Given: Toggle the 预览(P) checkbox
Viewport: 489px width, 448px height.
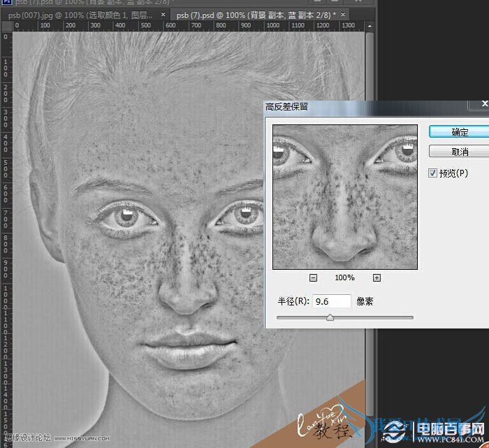Looking at the screenshot, I should pos(433,173).
